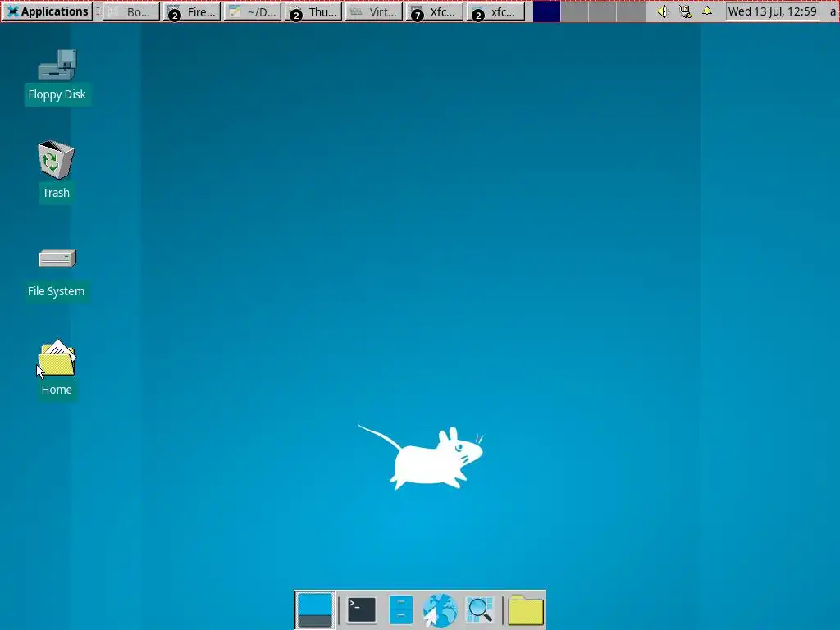Click the clock showing Wed 13 Jul, 12:59
840x630 pixels.
tap(772, 11)
